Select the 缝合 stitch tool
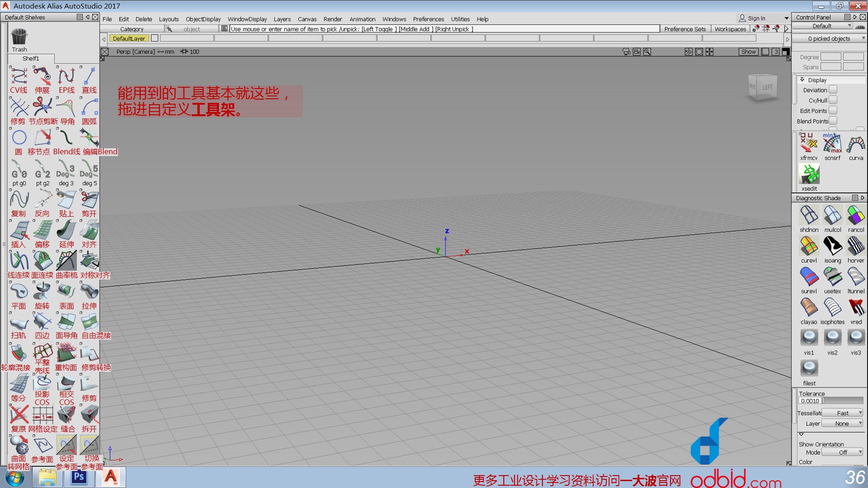This screenshot has width=868, height=488. coord(66,415)
